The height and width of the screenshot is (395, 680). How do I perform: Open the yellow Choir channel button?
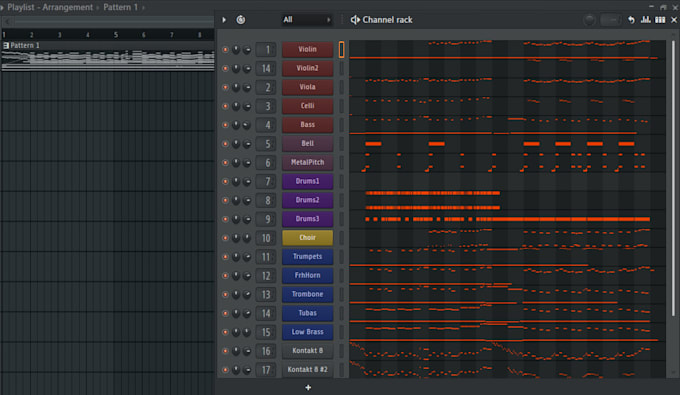coord(307,238)
